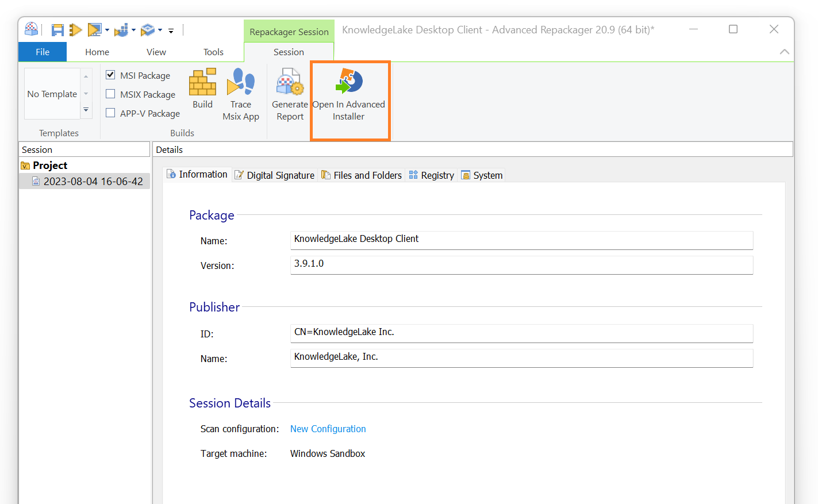Viewport: 818px width, 504px height.
Task: Open the virtual machine run dropdown arrow
Action: [x=107, y=30]
